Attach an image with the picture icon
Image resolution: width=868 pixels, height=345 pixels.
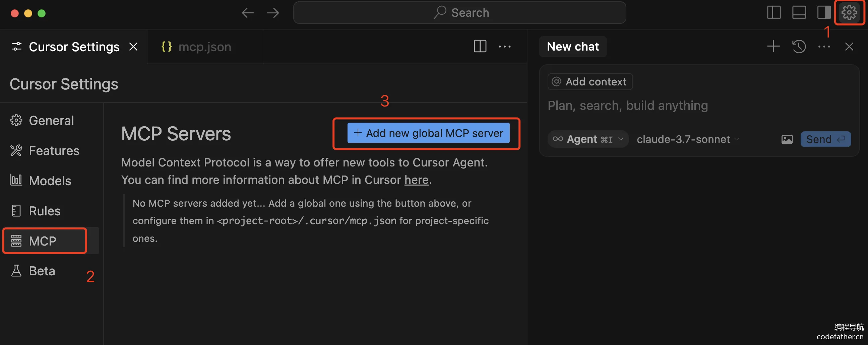787,139
